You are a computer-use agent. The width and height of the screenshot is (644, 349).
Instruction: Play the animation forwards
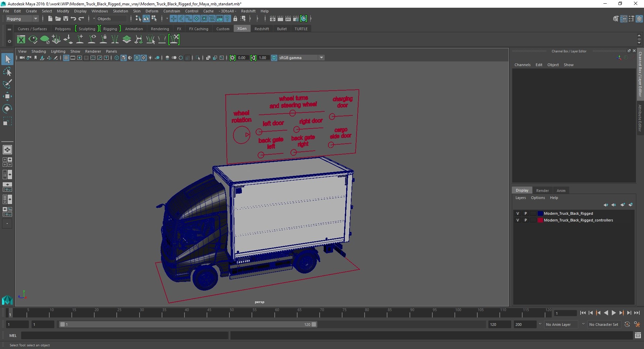tap(613, 313)
